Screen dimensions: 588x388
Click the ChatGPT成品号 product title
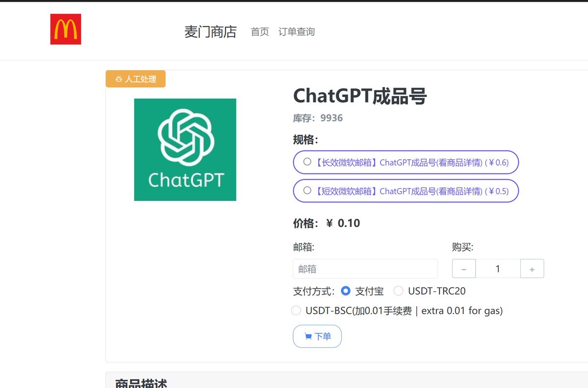tap(360, 96)
